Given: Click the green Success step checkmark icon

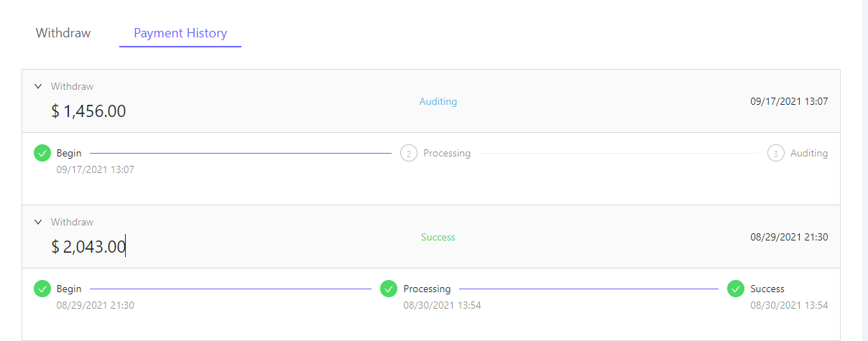Looking at the screenshot, I should [736, 289].
